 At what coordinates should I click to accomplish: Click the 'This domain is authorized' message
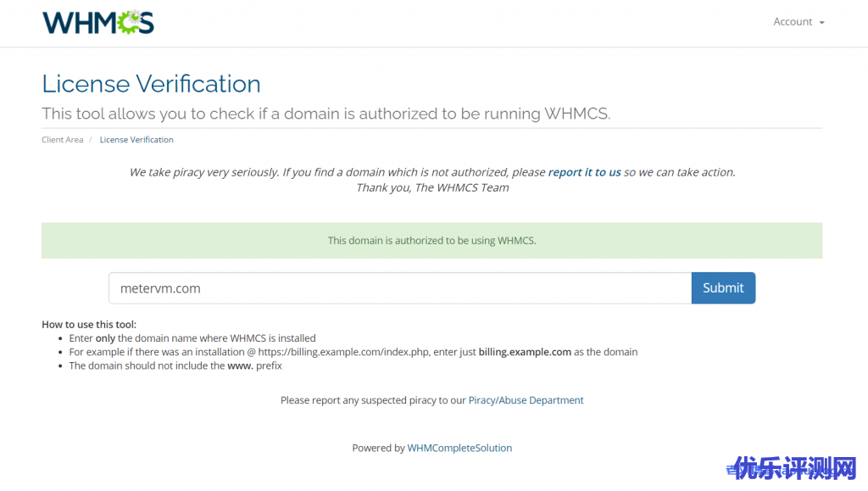431,241
